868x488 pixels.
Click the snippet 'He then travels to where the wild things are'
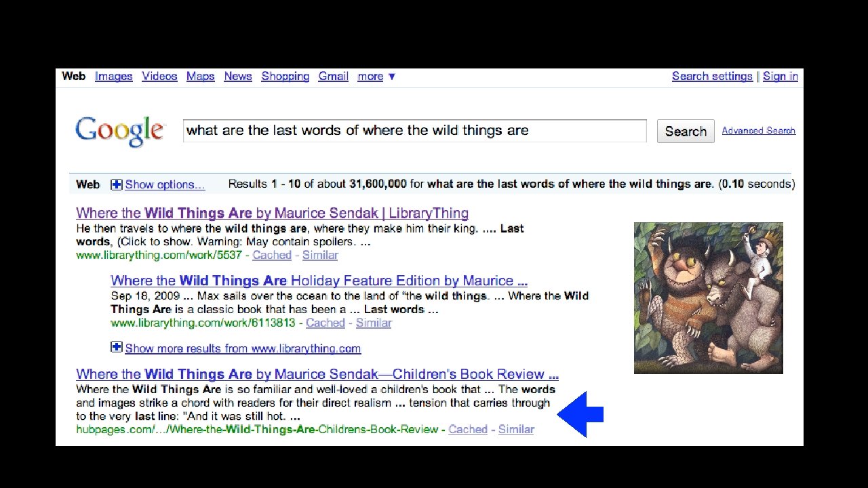coord(192,228)
